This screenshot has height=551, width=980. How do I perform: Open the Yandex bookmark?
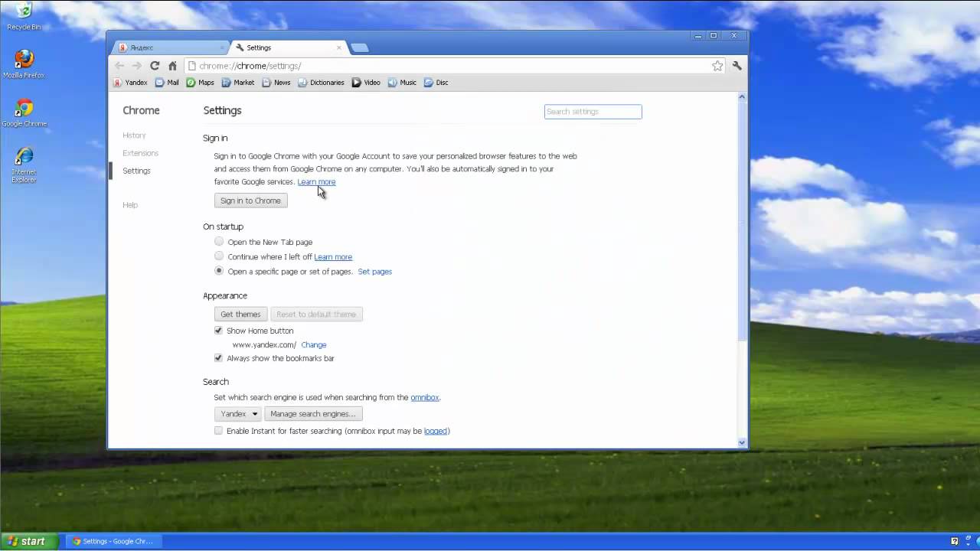point(131,83)
